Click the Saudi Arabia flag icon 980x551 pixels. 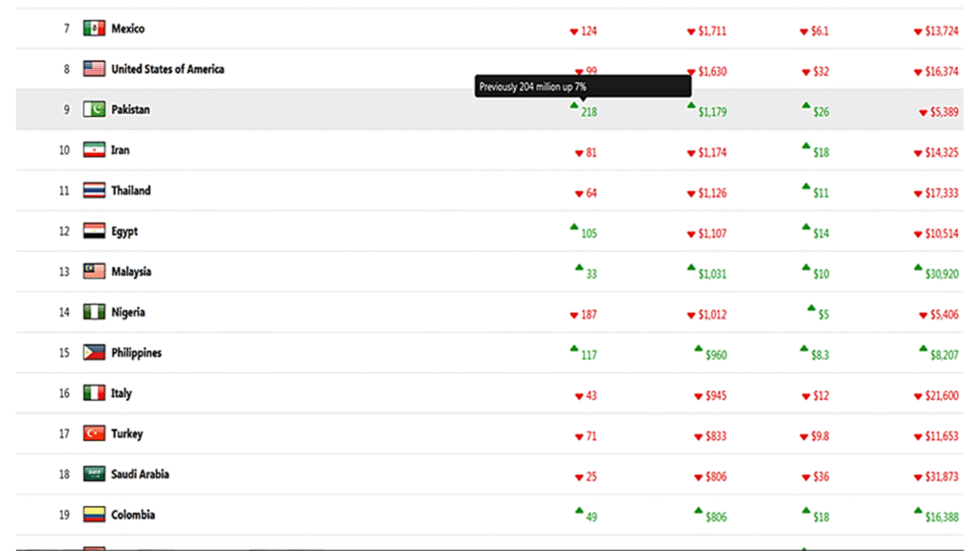(x=94, y=474)
